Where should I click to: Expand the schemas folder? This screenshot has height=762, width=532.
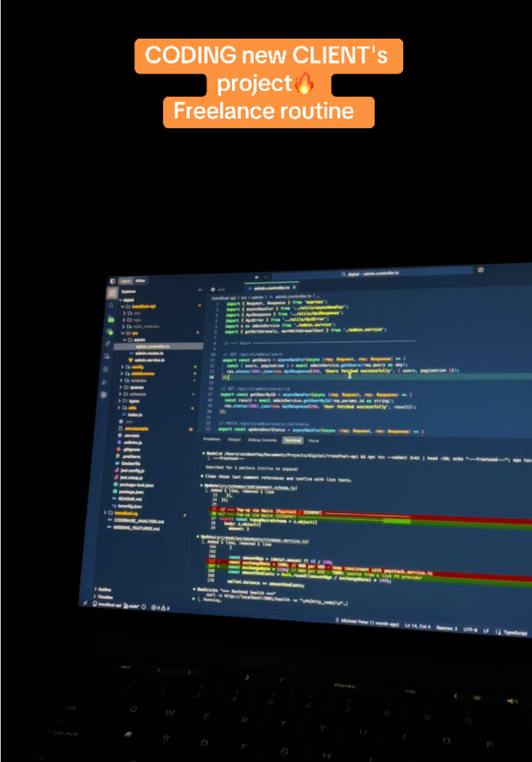point(132,394)
